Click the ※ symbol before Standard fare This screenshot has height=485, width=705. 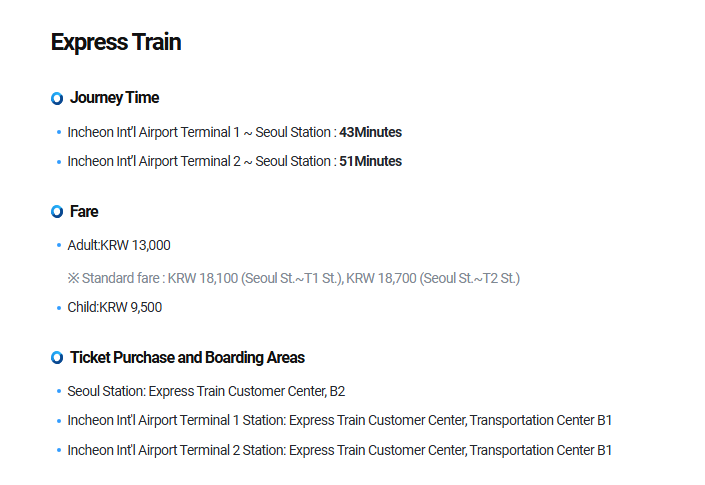point(73,278)
